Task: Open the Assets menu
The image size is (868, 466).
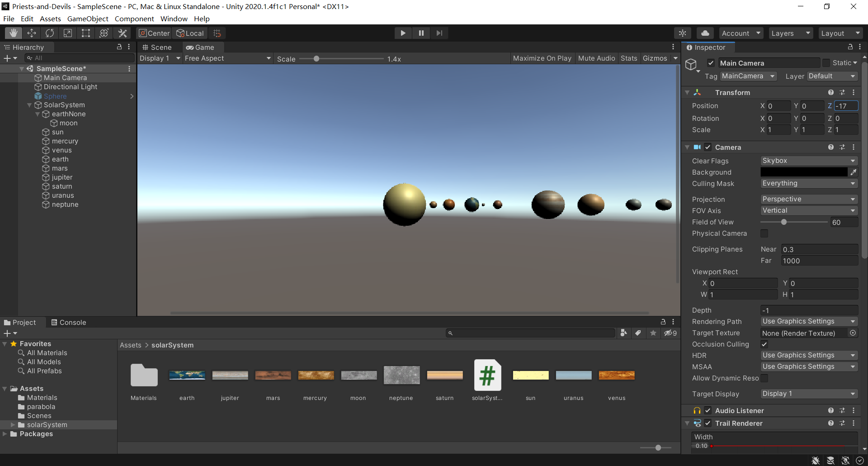Action: [x=50, y=19]
